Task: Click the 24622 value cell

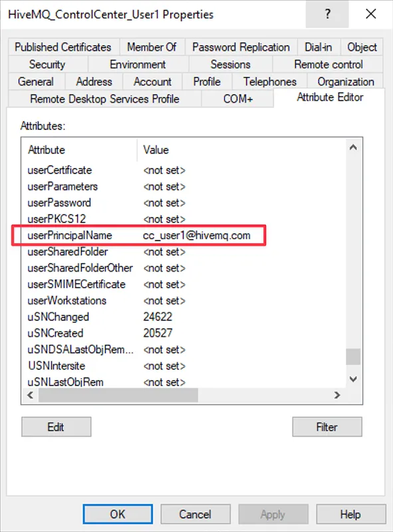Action: pos(158,317)
